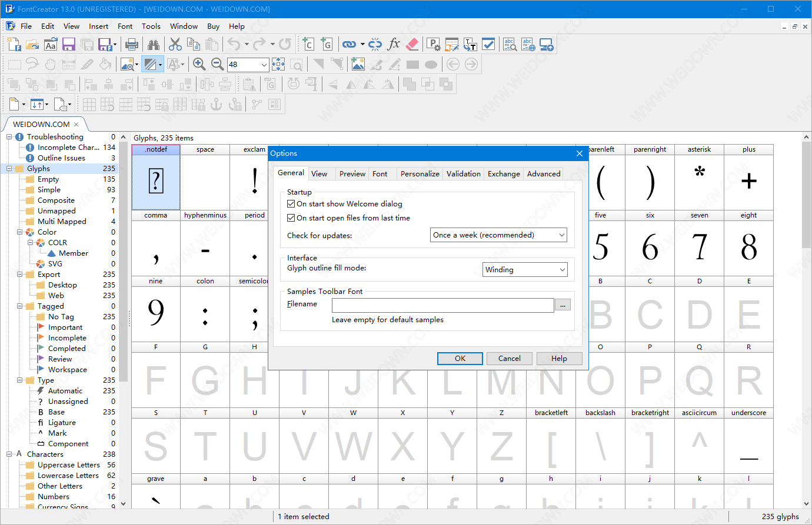Click the New Font icon
Viewport: 812px width, 525px height.
tap(14, 44)
